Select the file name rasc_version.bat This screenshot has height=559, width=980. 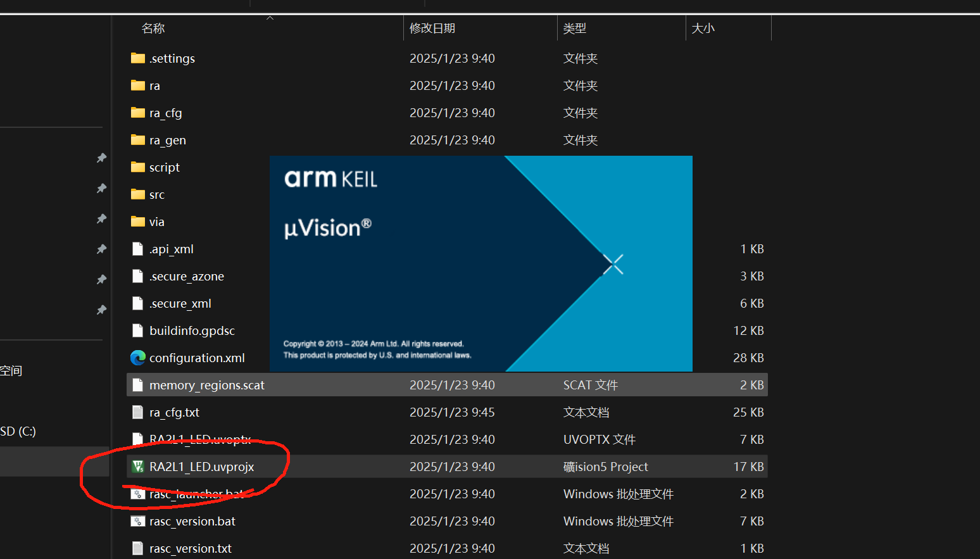(192, 521)
